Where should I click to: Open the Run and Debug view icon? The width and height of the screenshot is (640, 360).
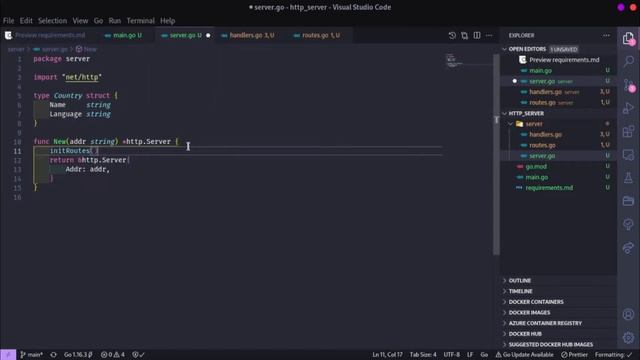pos(629,108)
